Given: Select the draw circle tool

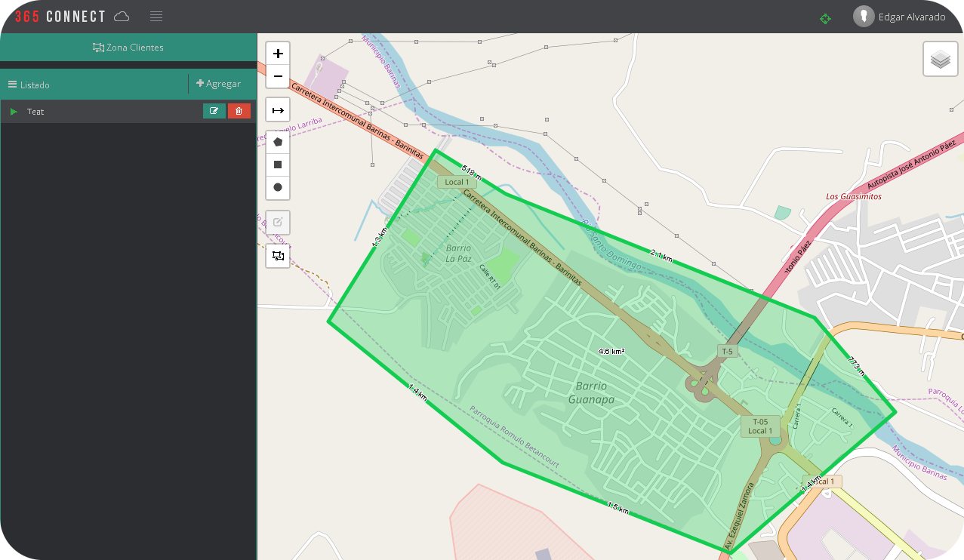Looking at the screenshot, I should click(x=278, y=187).
